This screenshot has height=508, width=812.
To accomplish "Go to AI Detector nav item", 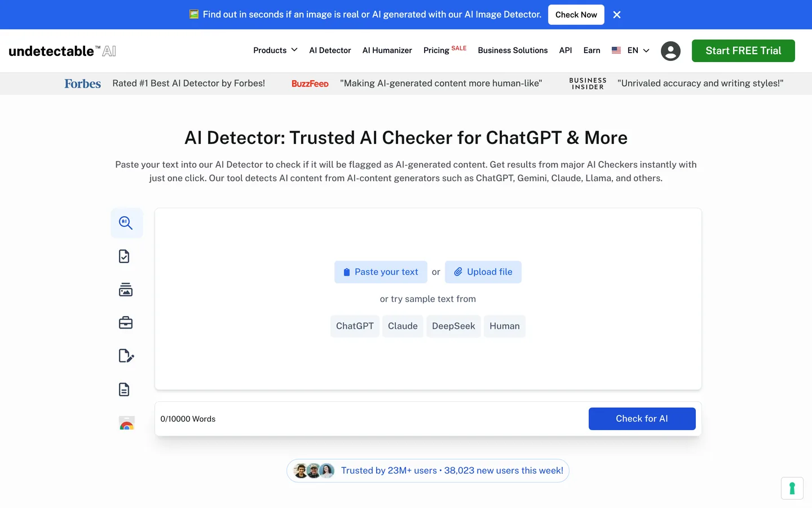I will pyautogui.click(x=330, y=50).
